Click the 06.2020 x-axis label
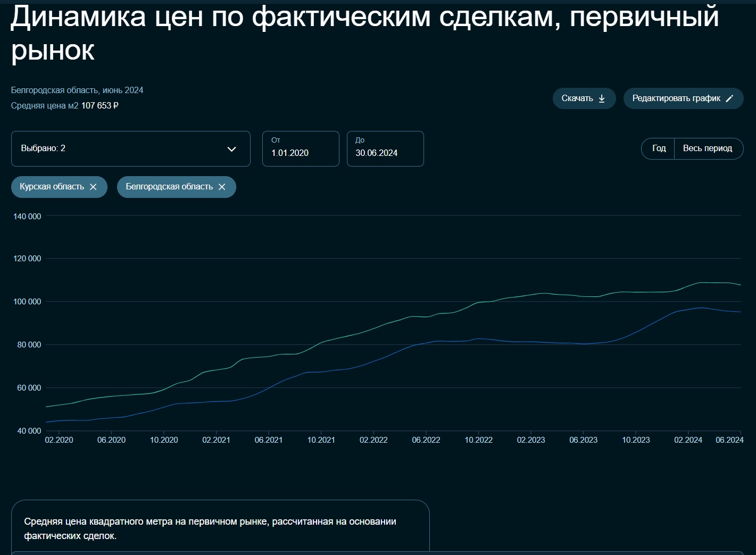 coord(111,440)
